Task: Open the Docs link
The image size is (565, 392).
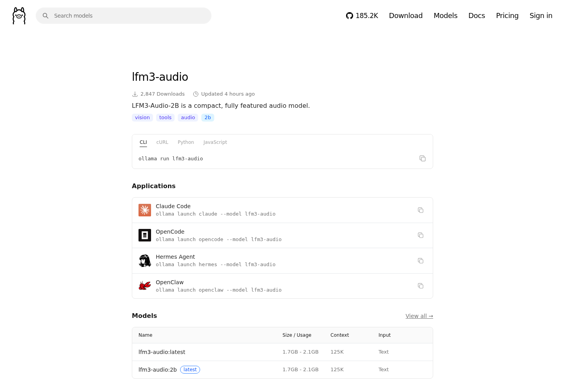Action: [x=477, y=16]
